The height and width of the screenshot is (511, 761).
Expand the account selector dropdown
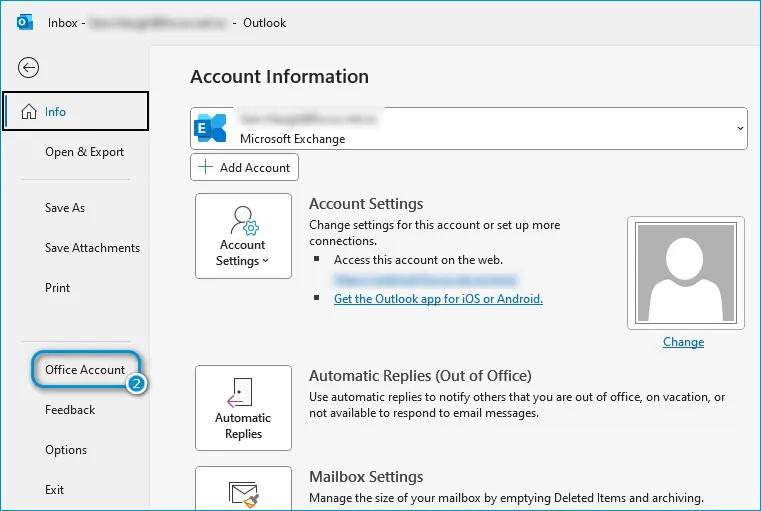click(739, 129)
